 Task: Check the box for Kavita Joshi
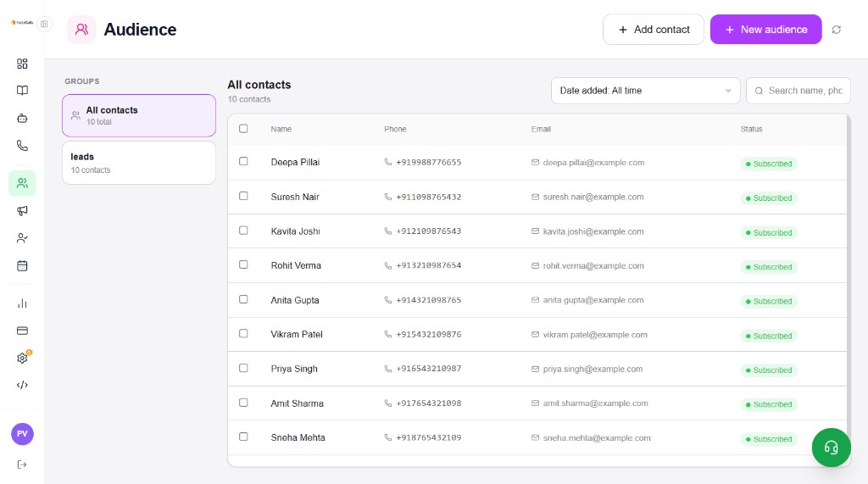click(x=243, y=231)
